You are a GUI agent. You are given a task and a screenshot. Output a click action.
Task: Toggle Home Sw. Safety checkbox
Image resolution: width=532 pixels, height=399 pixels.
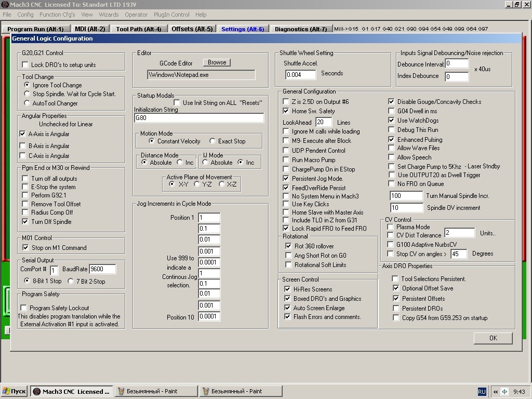pos(286,111)
